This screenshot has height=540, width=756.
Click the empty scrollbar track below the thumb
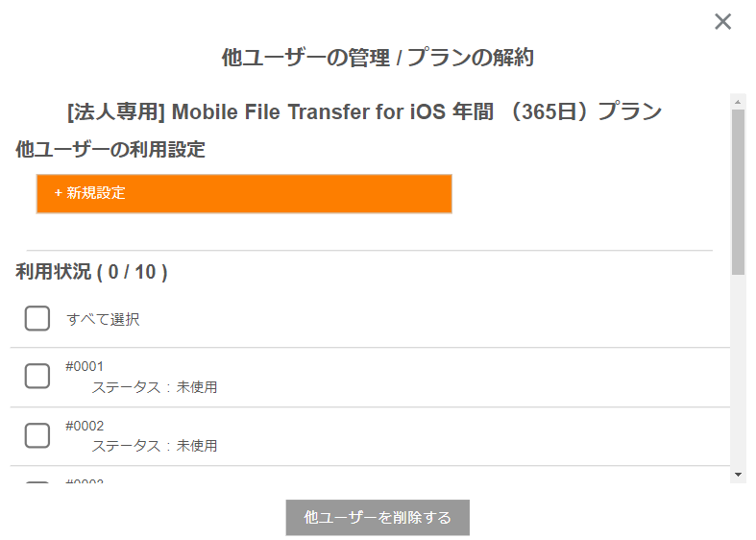738,371
